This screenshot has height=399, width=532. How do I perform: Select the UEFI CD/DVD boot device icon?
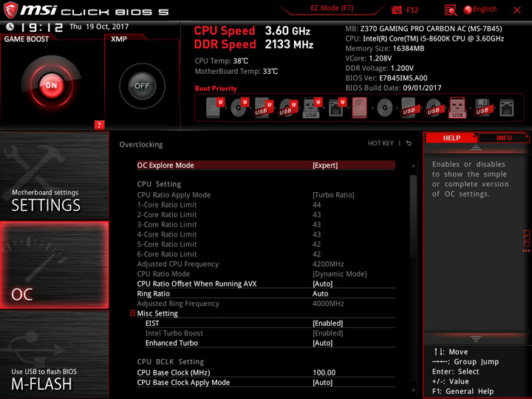pos(239,108)
